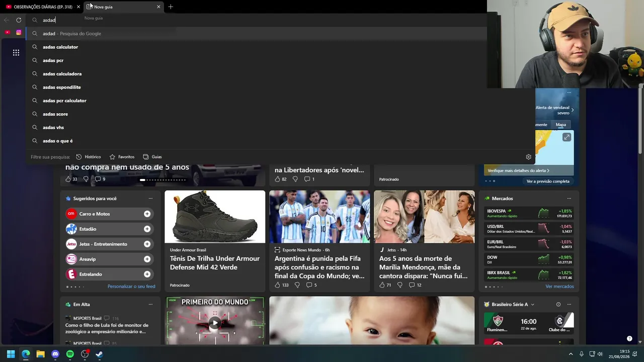Open Brasileiro Série A info icon
The image size is (644, 362).
point(558,304)
